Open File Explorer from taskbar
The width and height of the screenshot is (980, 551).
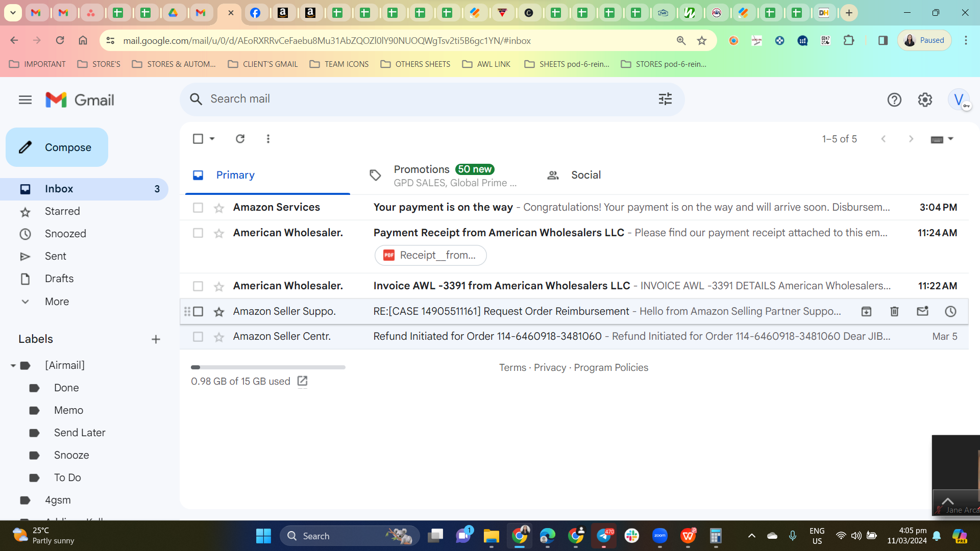coord(491,536)
